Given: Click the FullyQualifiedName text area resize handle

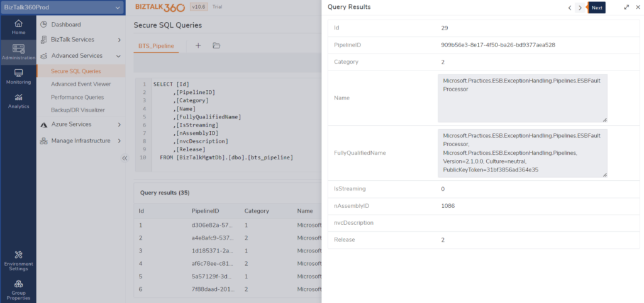Looking at the screenshot, I should tap(604, 174).
